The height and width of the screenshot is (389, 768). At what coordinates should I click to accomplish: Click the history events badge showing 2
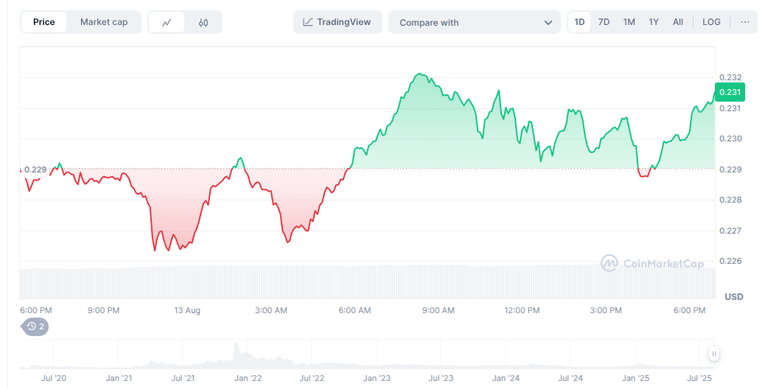click(x=35, y=326)
